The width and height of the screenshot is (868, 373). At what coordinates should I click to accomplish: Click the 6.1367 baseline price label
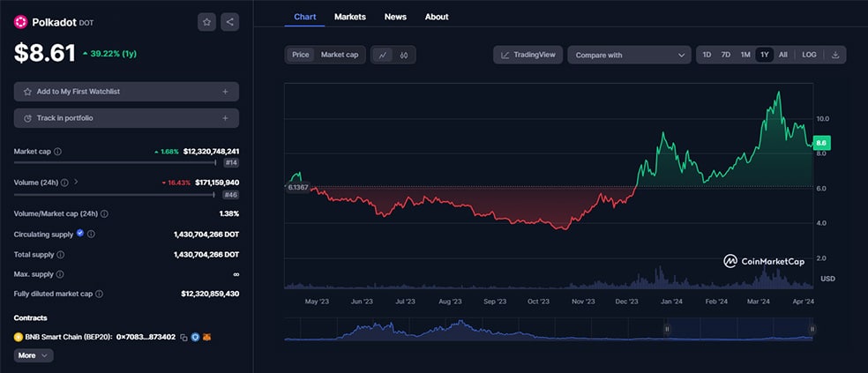point(297,188)
